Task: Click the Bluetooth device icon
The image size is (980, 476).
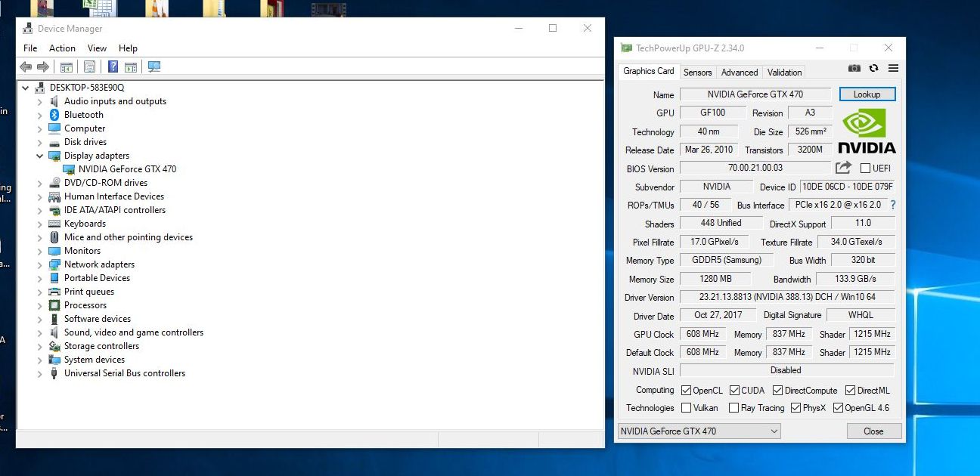Action: (x=54, y=115)
